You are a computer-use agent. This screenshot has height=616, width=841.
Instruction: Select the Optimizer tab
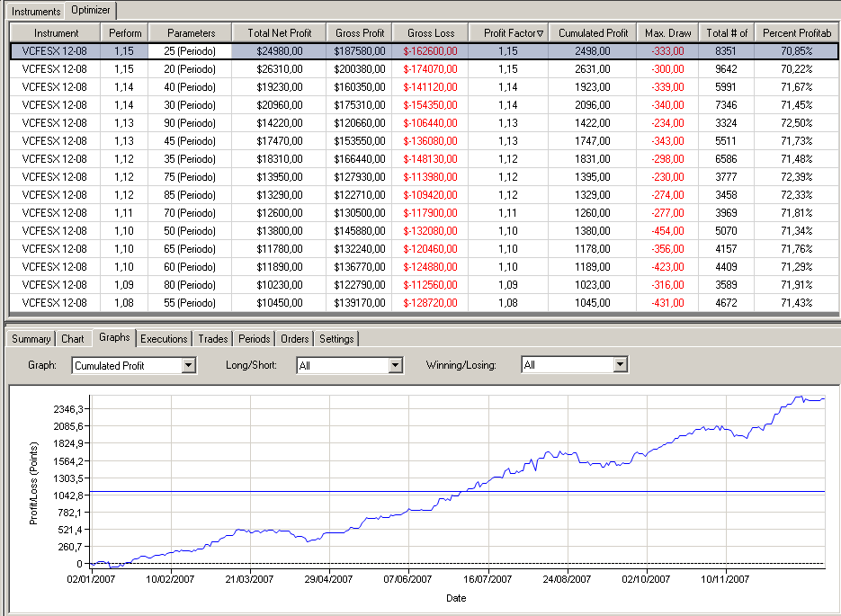(x=93, y=11)
